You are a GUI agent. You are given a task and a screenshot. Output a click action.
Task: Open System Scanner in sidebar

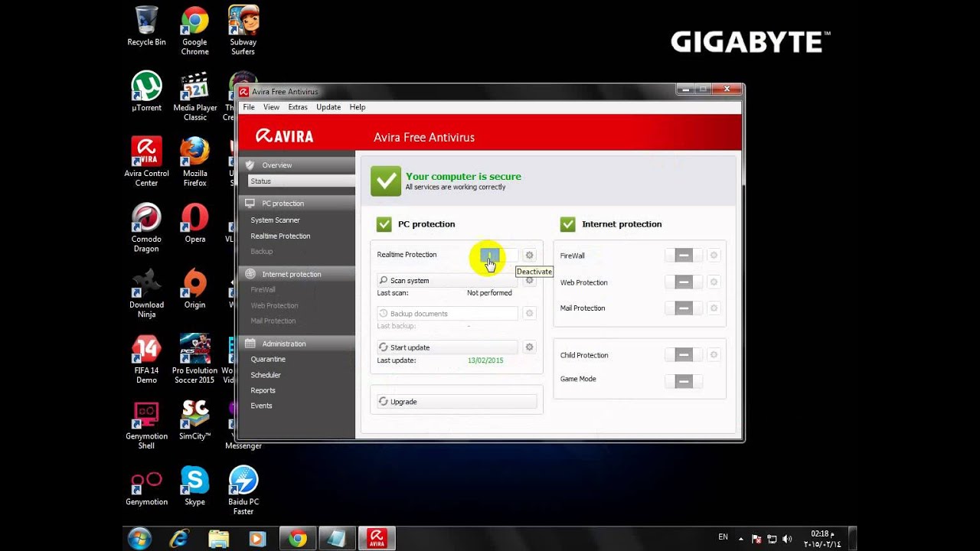pyautogui.click(x=275, y=220)
